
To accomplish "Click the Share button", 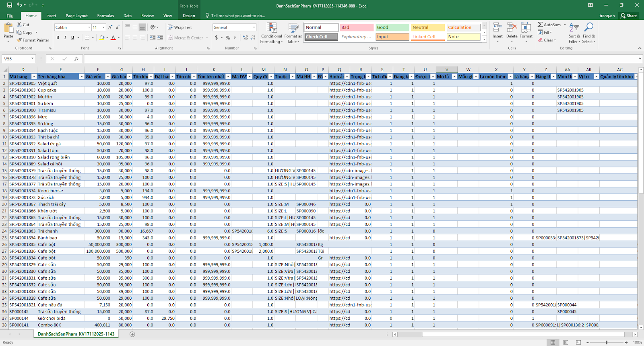I will point(629,16).
